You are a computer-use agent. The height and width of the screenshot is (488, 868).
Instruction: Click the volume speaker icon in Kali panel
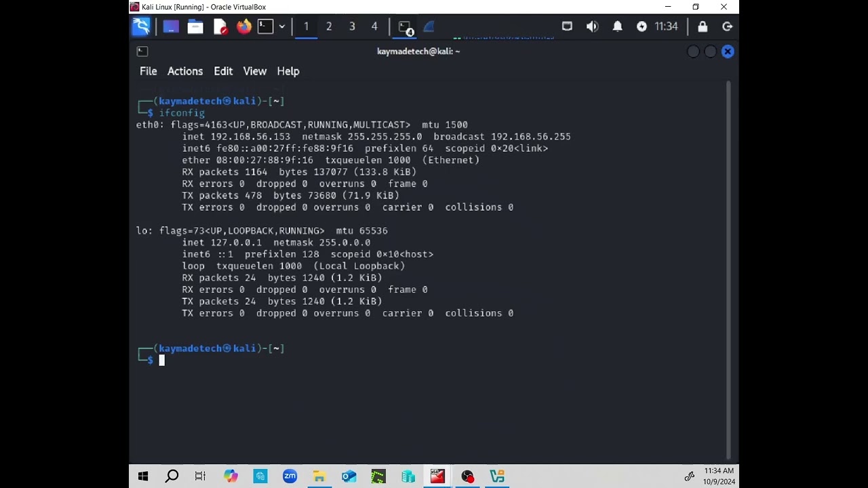pyautogui.click(x=592, y=26)
